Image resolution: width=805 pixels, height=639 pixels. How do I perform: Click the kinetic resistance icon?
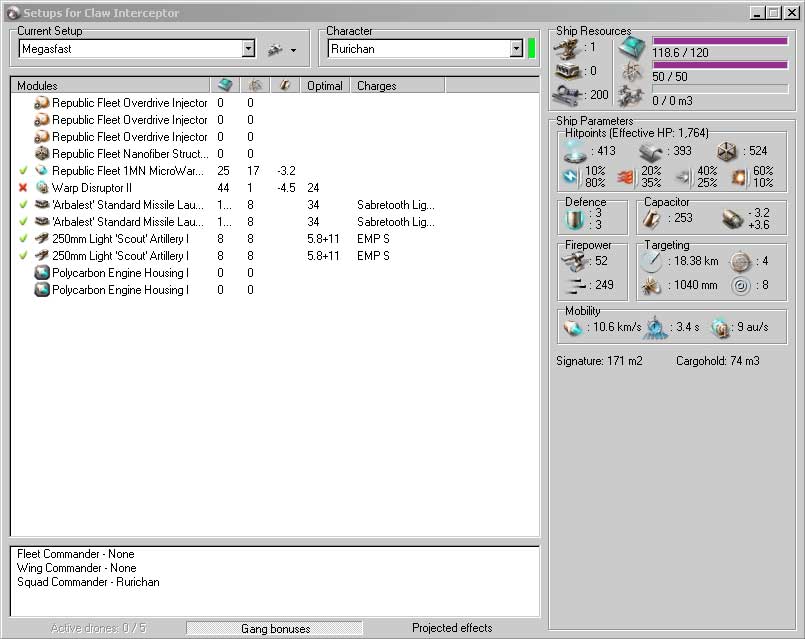pyautogui.click(x=683, y=178)
